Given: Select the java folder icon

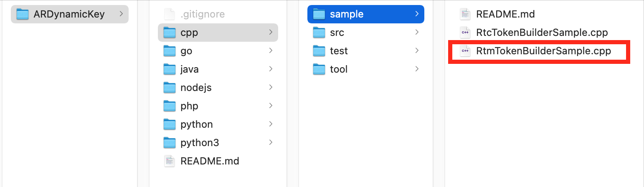Looking at the screenshot, I should pos(170,69).
